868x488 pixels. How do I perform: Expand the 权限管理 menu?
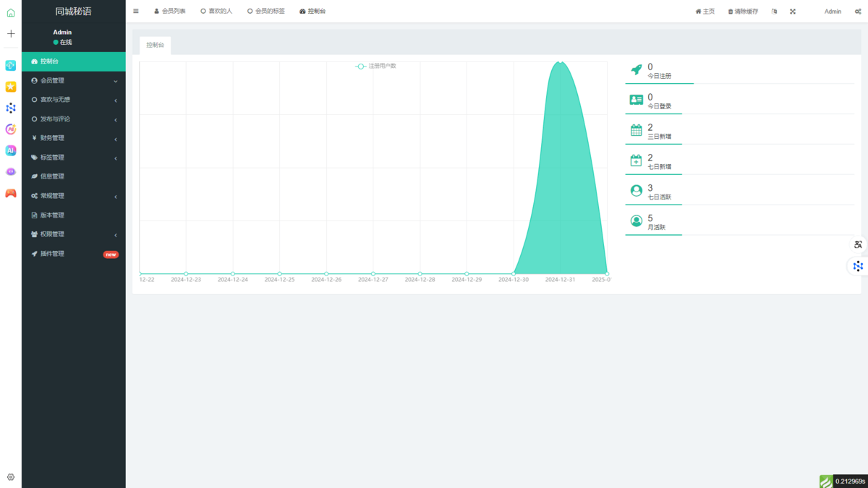(74, 234)
